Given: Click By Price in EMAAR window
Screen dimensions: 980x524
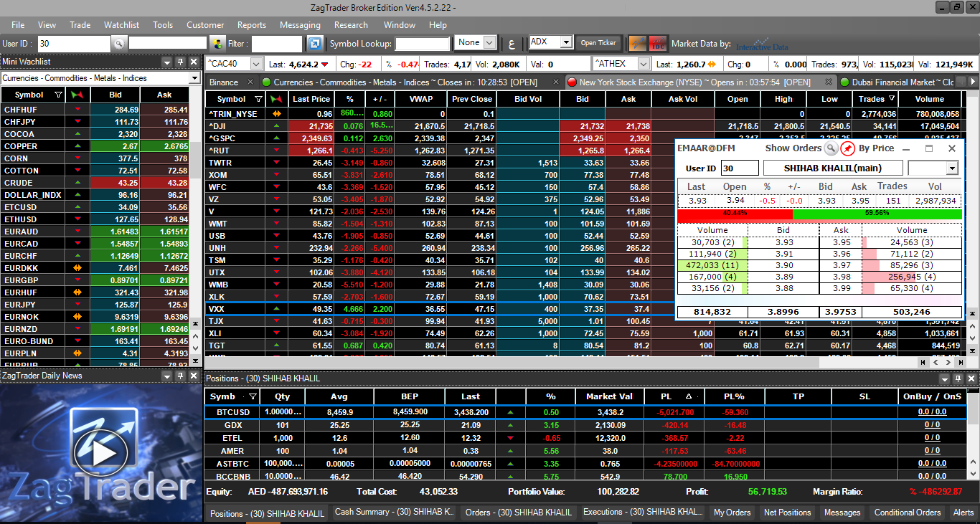Looking at the screenshot, I should 877,148.
